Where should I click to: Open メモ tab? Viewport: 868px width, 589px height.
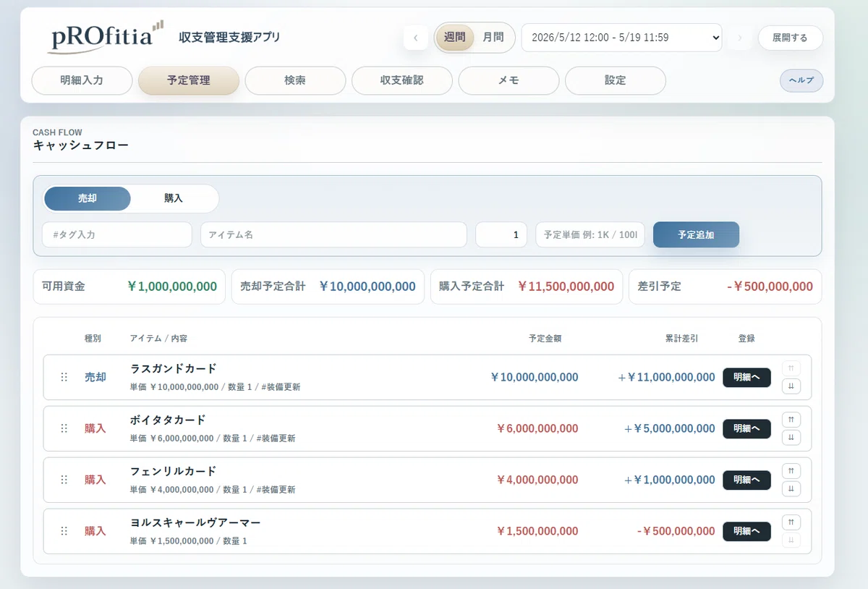509,81
